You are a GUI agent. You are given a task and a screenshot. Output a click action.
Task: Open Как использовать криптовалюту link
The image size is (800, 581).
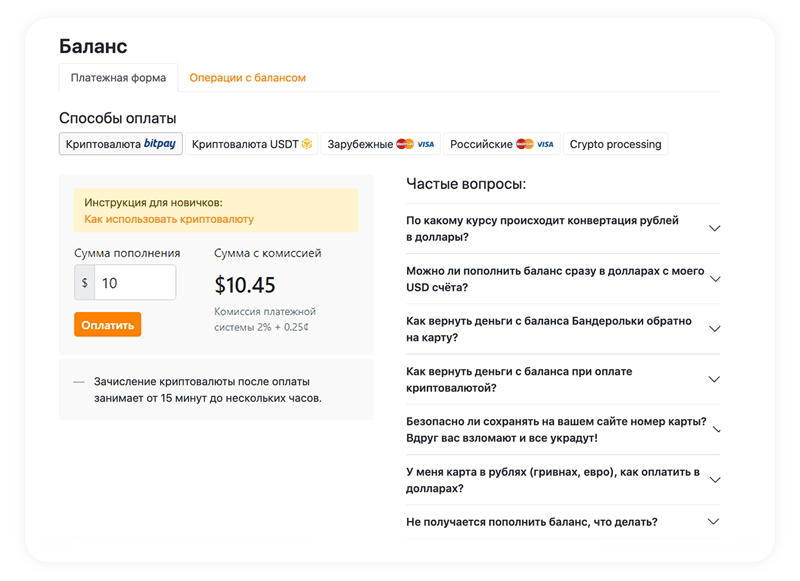point(169,219)
